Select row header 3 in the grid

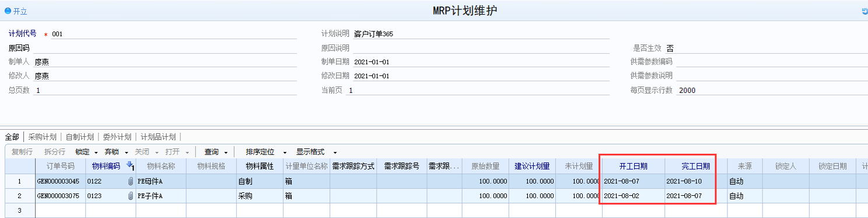pyautogui.click(x=20, y=210)
